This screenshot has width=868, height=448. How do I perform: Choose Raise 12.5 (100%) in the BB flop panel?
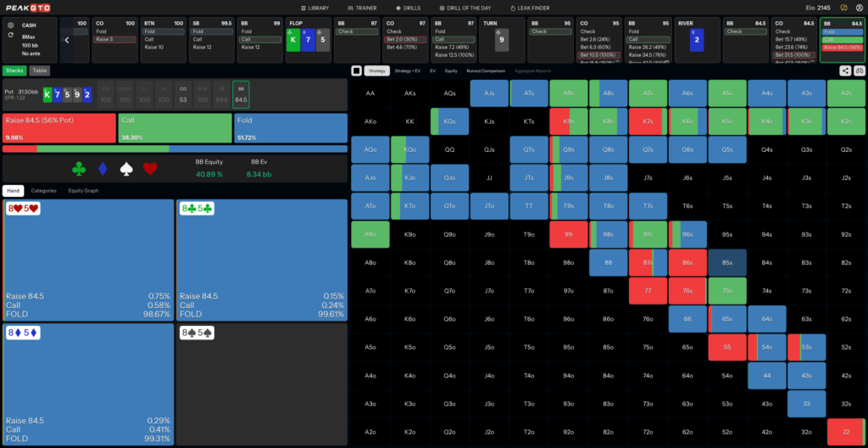click(453, 55)
